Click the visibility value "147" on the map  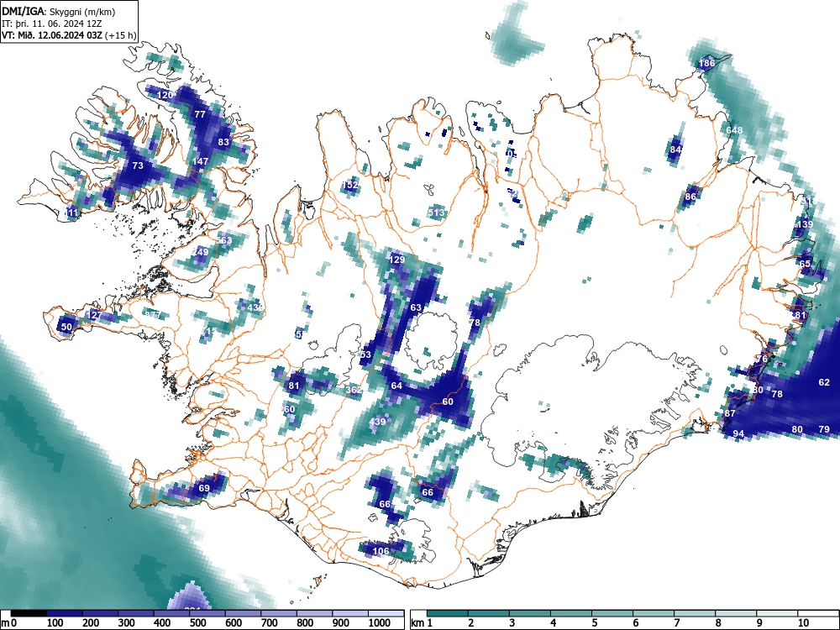click(x=201, y=161)
